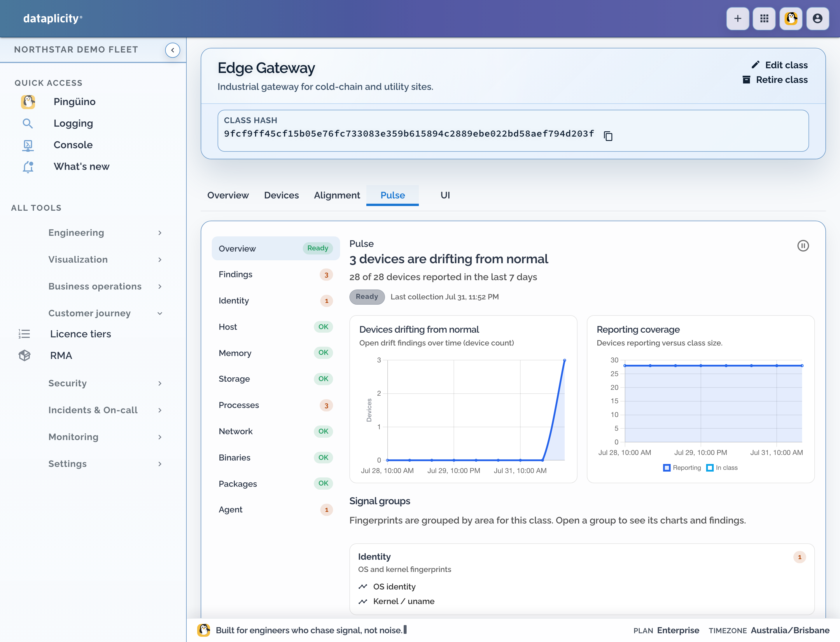Screen dimensions: 840x642
Task: Open the Console quick access link
Action: point(73,145)
